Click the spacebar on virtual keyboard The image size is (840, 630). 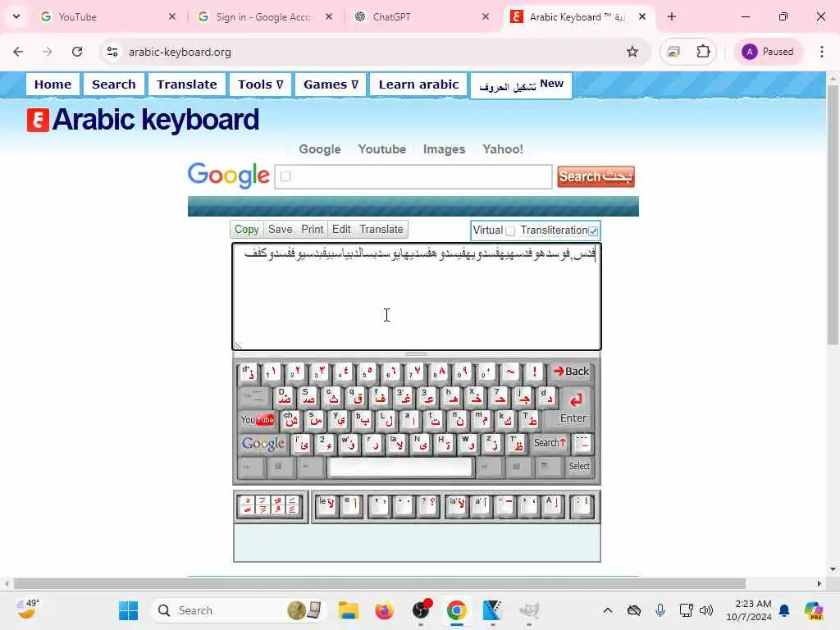(399, 467)
